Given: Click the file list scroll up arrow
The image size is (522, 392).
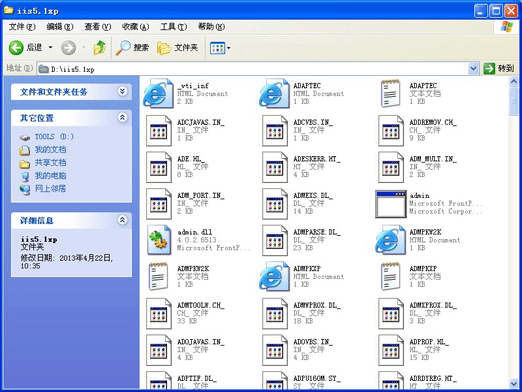Looking at the screenshot, I should 514,81.
